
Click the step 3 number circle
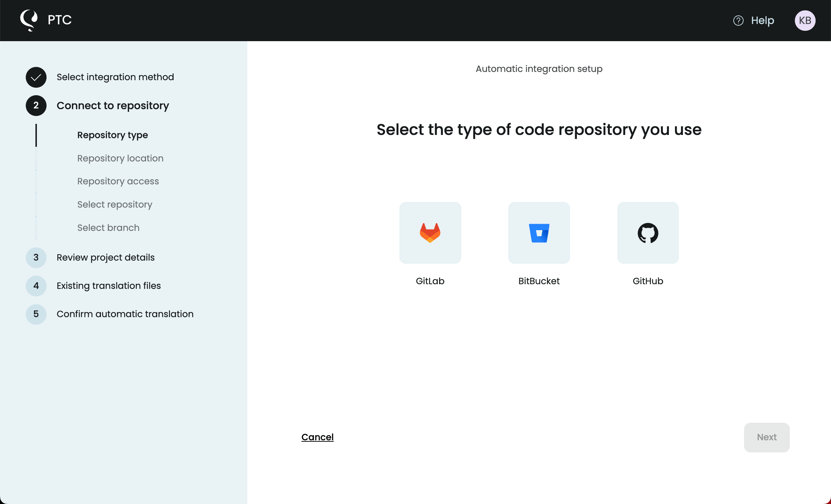(x=36, y=257)
